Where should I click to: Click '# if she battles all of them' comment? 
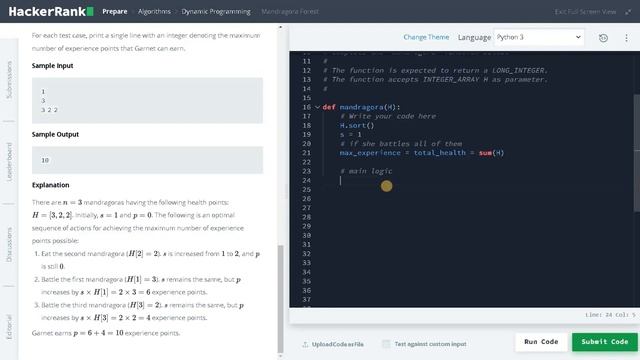click(401, 144)
